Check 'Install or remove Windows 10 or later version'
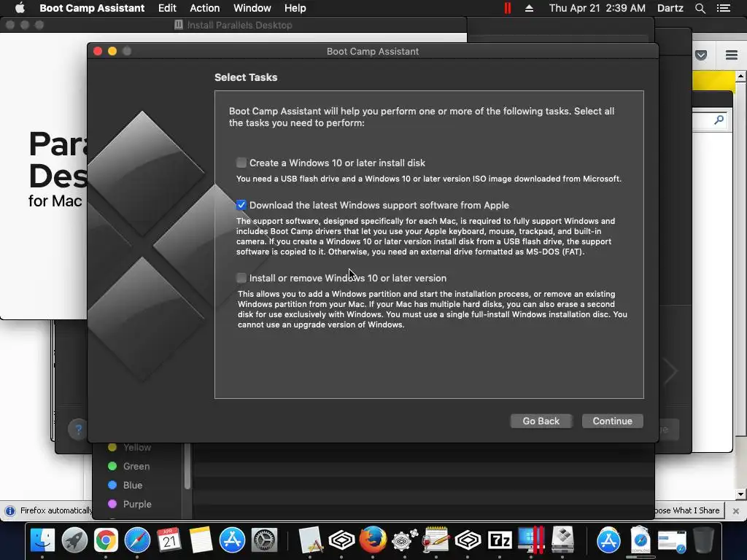The height and width of the screenshot is (560, 747). [x=241, y=278]
